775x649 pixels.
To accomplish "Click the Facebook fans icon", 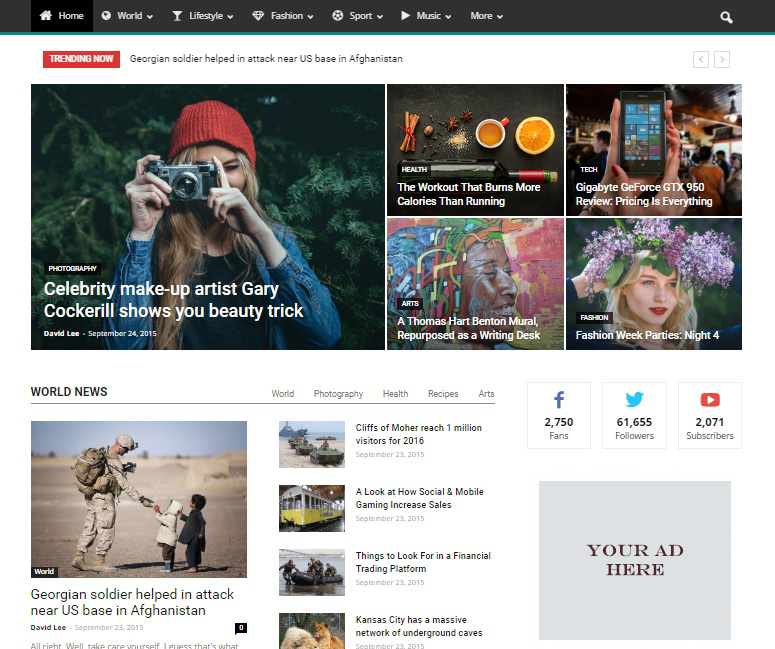I will 558,400.
